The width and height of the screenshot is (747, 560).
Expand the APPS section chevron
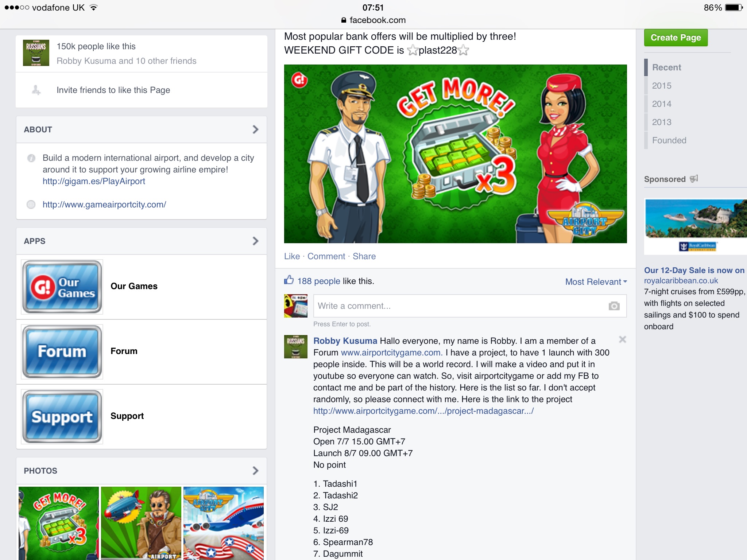255,241
